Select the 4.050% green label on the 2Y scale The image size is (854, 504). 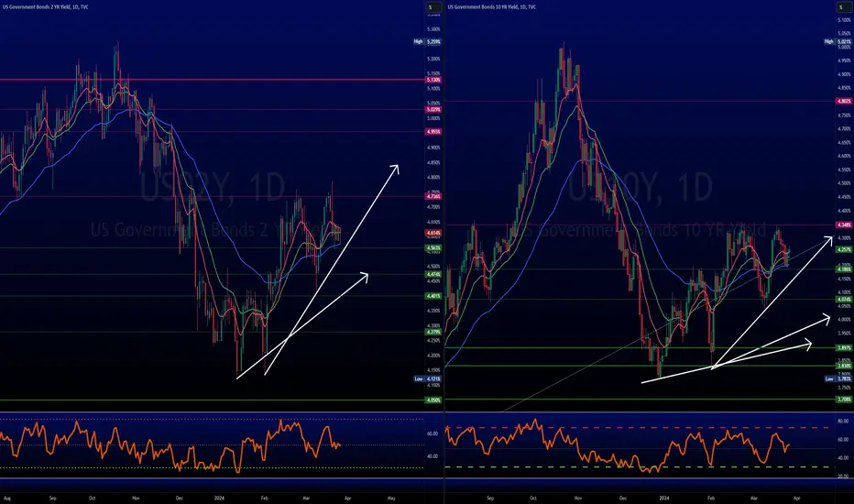pyautogui.click(x=433, y=400)
